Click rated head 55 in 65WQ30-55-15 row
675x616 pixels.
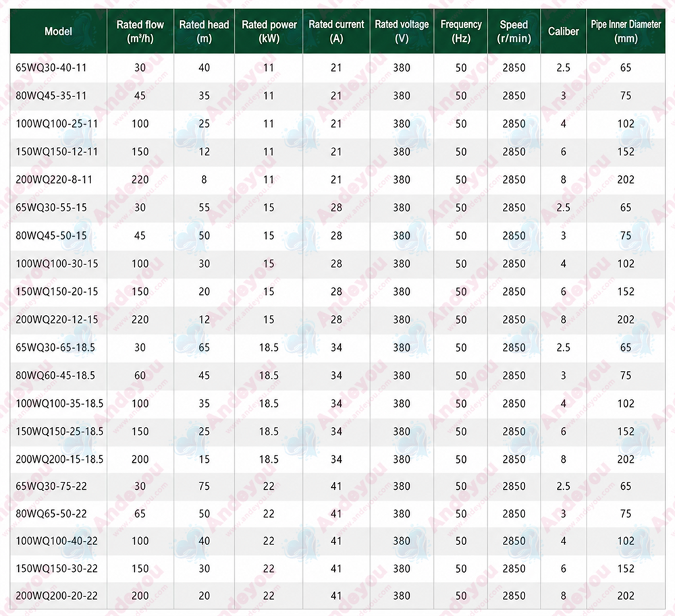point(204,207)
